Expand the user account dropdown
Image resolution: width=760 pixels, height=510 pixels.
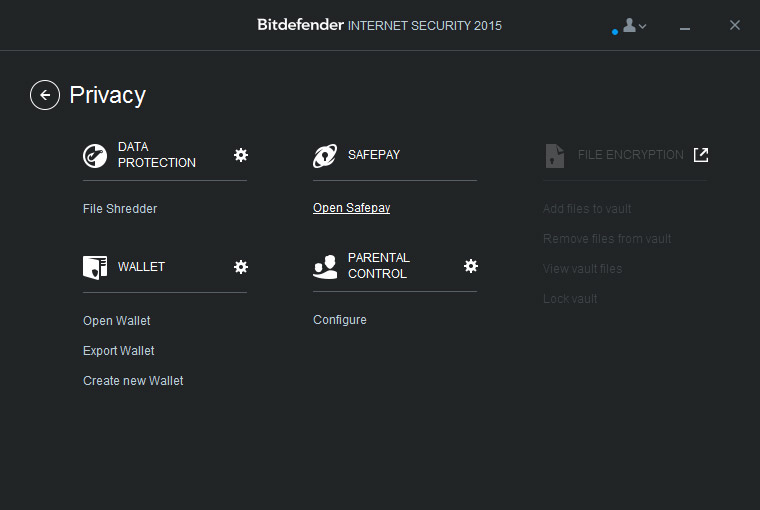coord(634,25)
